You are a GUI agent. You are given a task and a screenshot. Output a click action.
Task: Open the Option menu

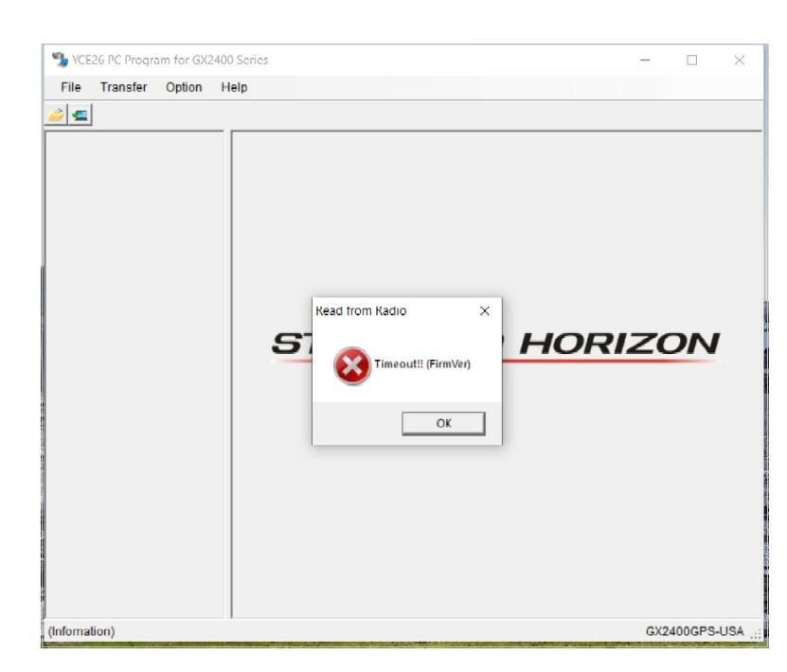[x=184, y=87]
